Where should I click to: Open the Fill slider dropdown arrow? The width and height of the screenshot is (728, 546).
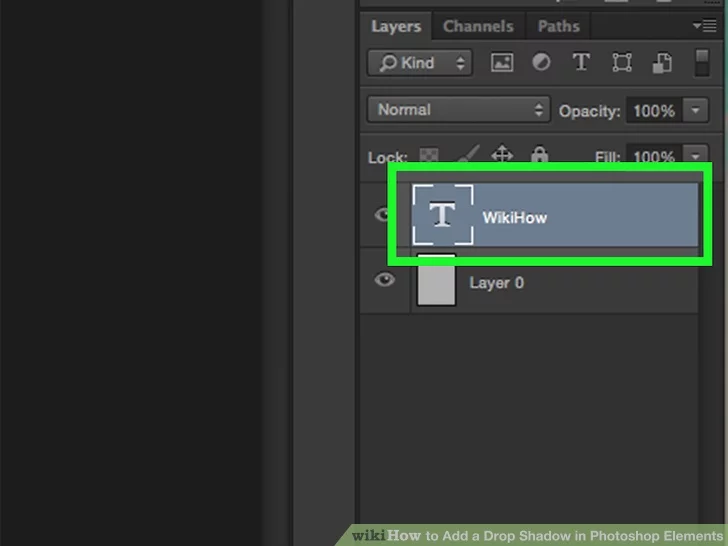click(x=696, y=153)
